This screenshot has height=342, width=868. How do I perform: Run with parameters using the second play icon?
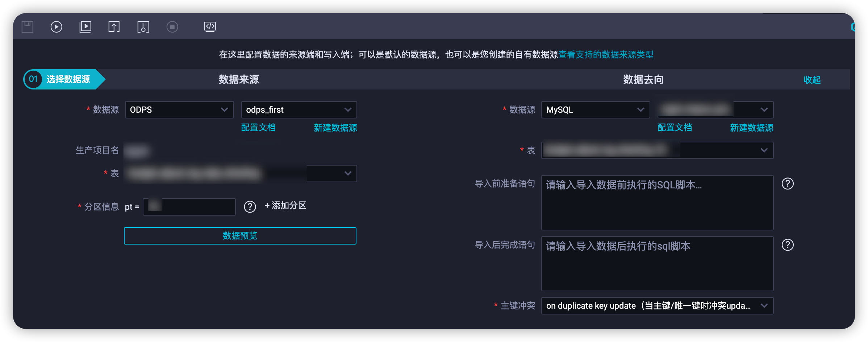(85, 26)
